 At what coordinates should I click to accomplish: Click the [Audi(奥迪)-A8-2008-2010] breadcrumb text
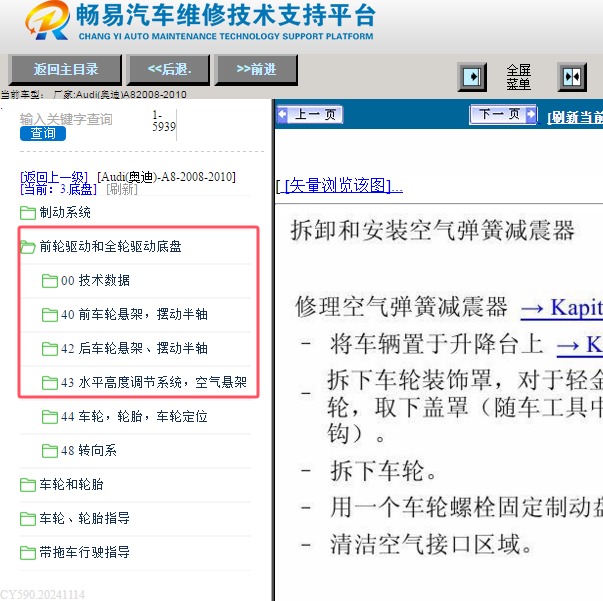pyautogui.click(x=166, y=177)
